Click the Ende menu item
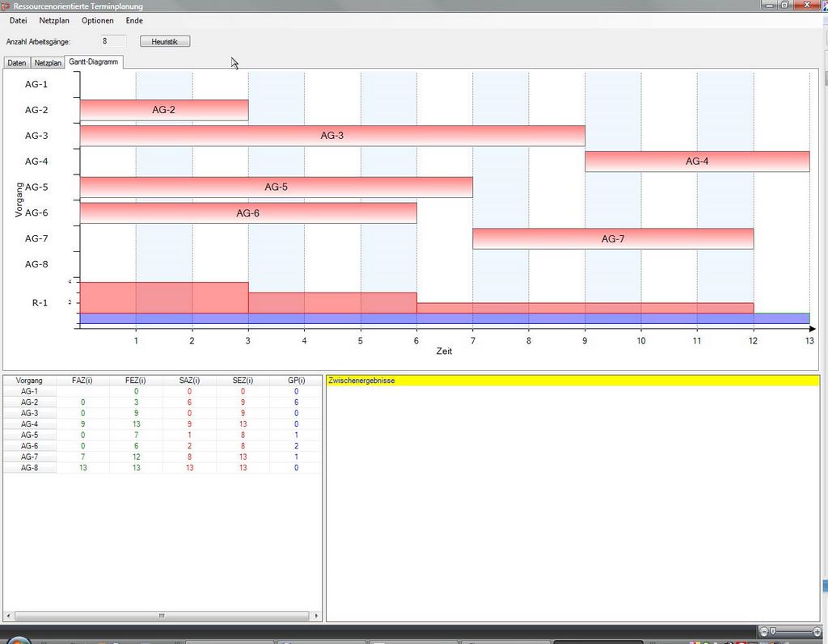 134,20
